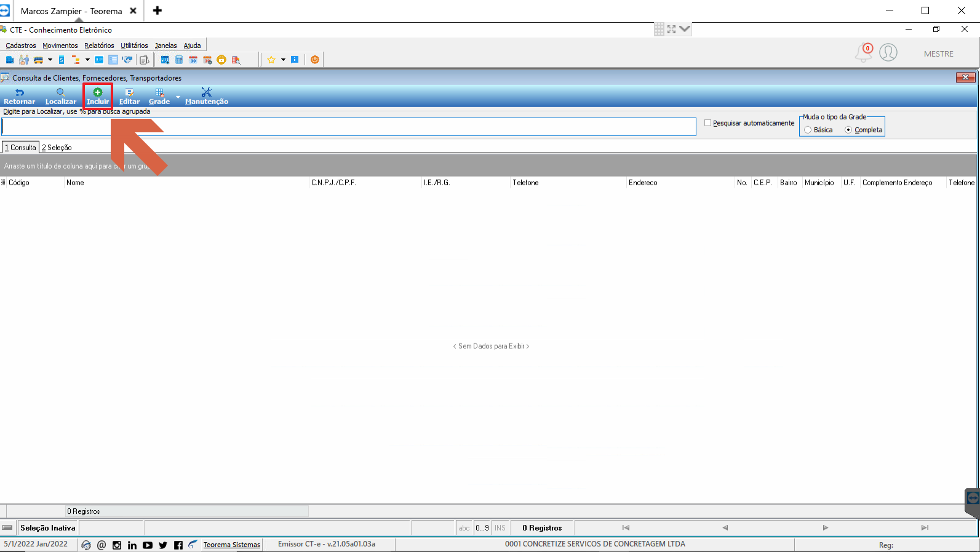Select the Completa grade radio option
The image size is (980, 552).
848,130
